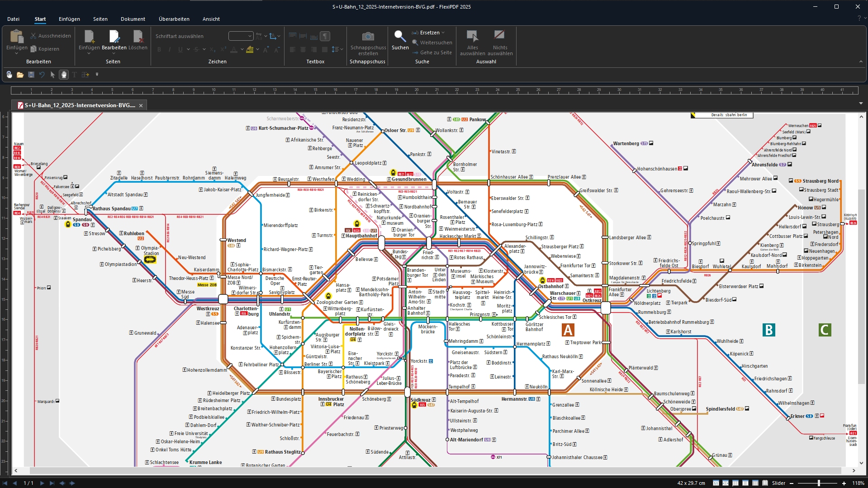Toggle the fit-width view icon in status bar
The image size is (868, 488).
tap(726, 483)
